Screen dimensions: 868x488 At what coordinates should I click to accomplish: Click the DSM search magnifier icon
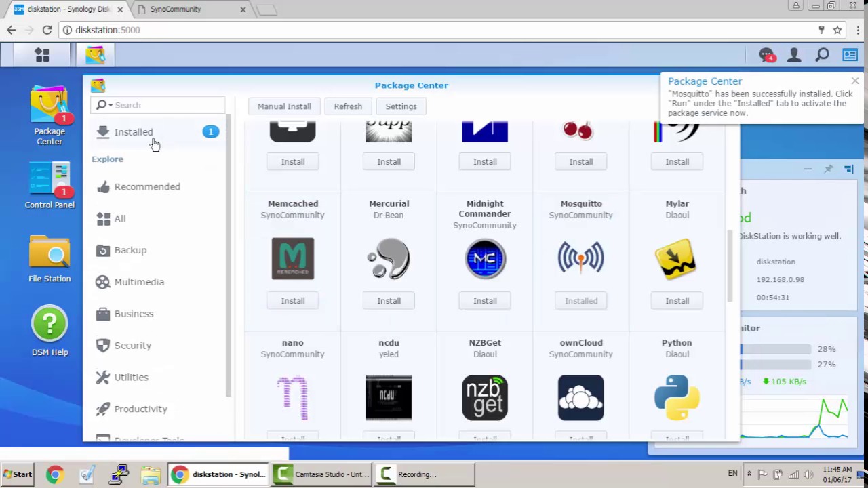click(822, 55)
